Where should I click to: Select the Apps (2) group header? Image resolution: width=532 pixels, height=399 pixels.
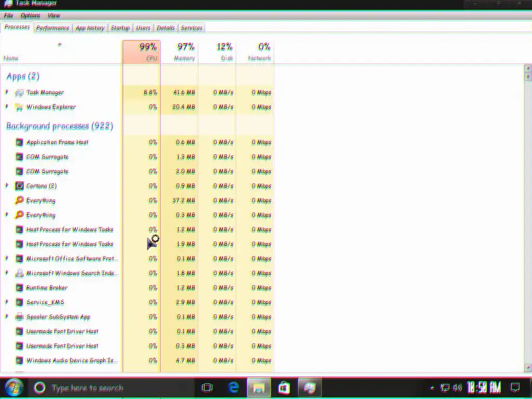23,76
